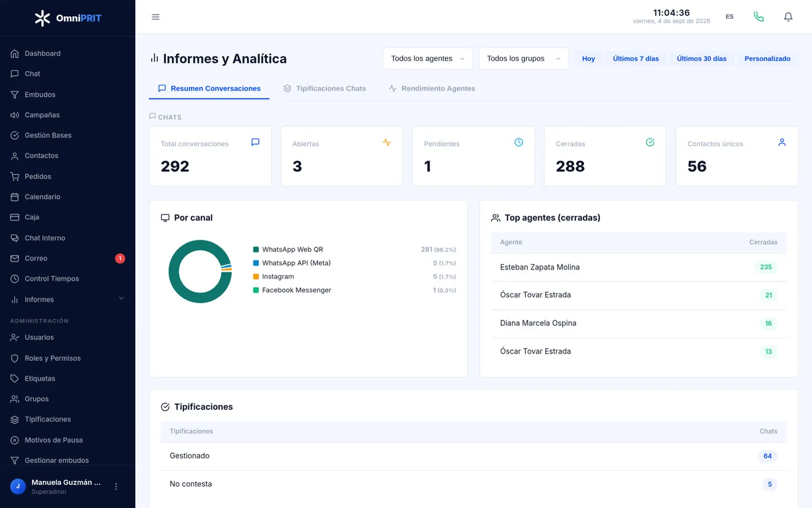Switch to Rendimiento Agentes tab
The width and height of the screenshot is (812, 508).
point(432,88)
